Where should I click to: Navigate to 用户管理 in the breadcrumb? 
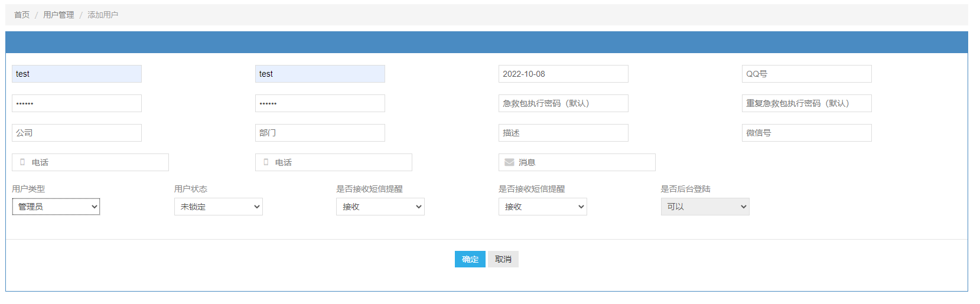[58, 15]
